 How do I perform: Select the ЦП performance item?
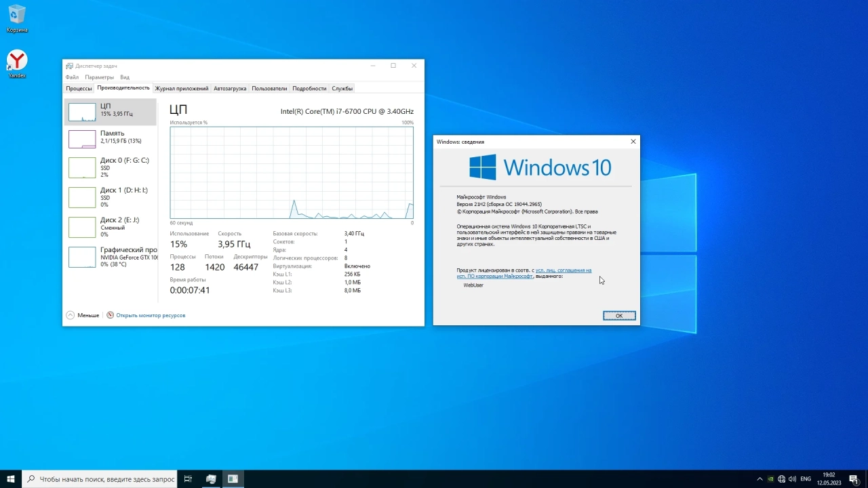click(111, 112)
